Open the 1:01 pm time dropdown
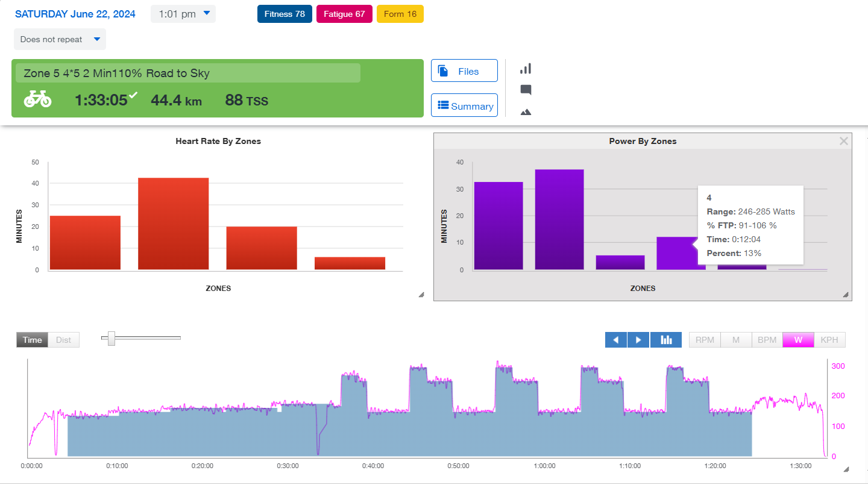 coord(183,14)
